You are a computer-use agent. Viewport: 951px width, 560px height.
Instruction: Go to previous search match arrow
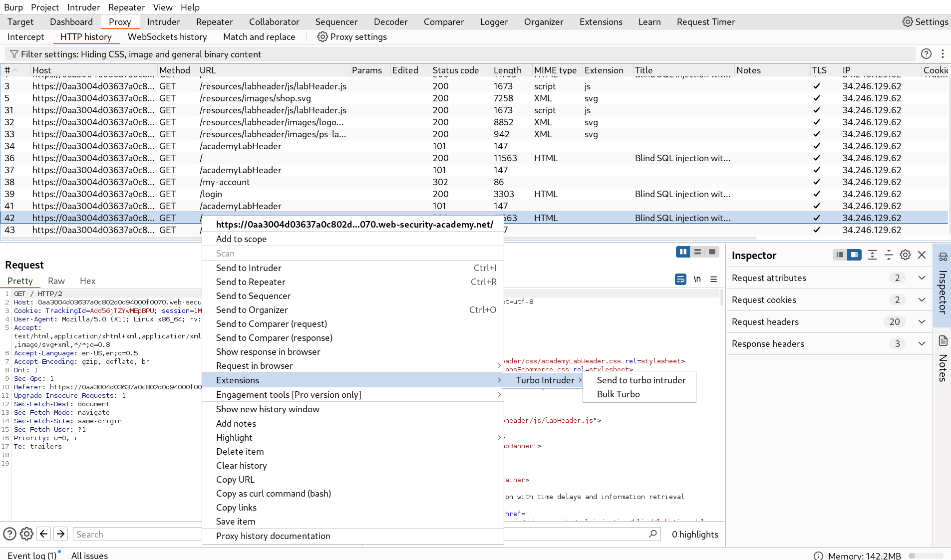(44, 534)
